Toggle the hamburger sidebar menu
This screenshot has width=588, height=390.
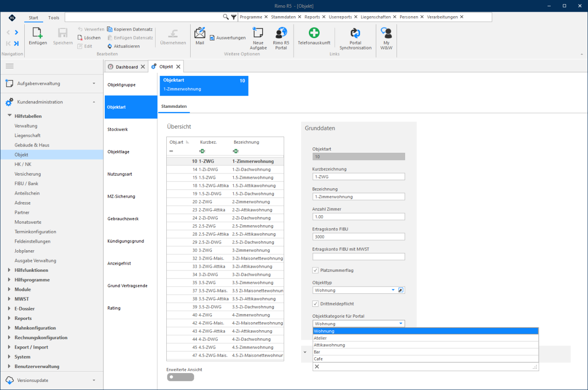9,66
